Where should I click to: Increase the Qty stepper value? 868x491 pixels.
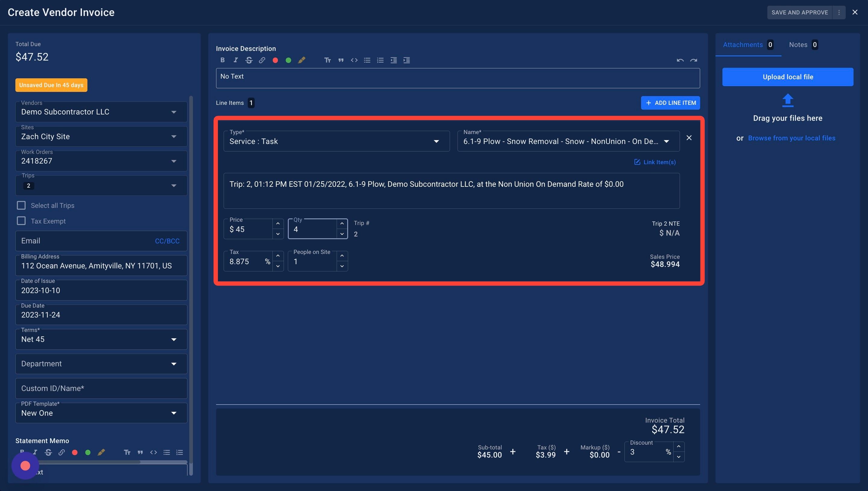pyautogui.click(x=342, y=224)
